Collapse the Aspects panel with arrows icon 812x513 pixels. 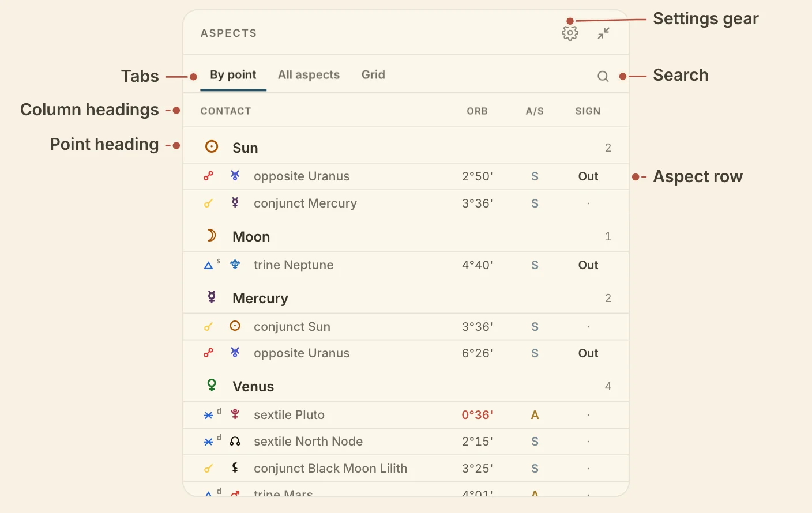(x=603, y=33)
